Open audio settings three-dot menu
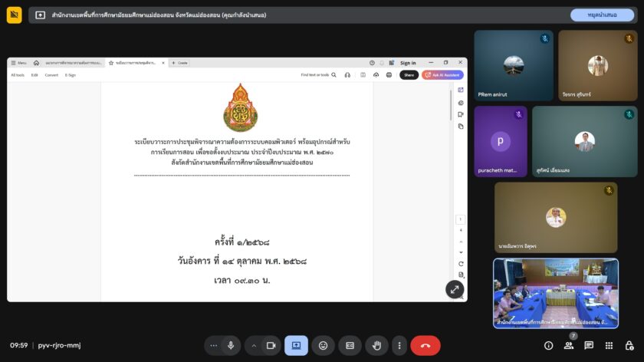The height and width of the screenshot is (362, 644). click(x=214, y=346)
